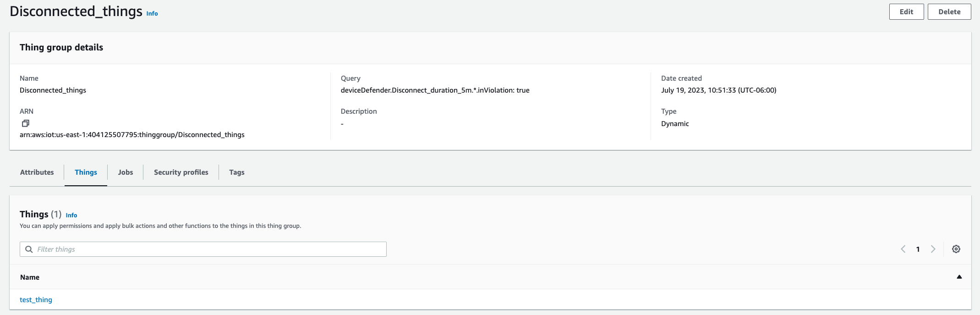Image resolution: width=980 pixels, height=315 pixels.
Task: Open Info link next to Things (1)
Action: 71,215
